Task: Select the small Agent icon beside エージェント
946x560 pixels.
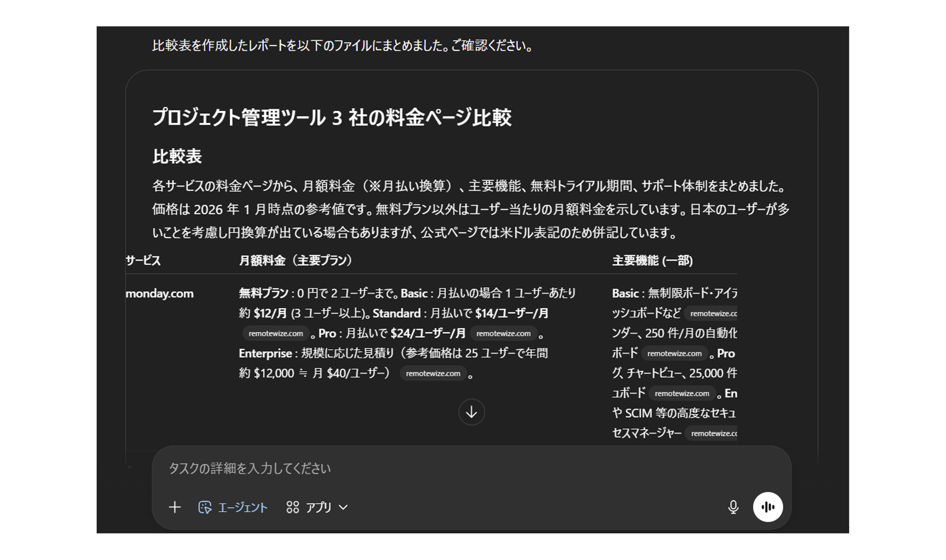Action: coord(206,507)
